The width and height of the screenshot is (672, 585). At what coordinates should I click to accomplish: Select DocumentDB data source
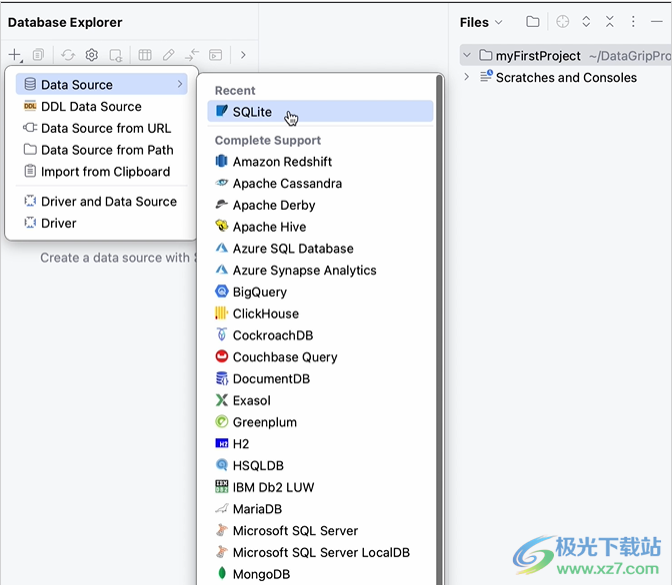pyautogui.click(x=320, y=379)
